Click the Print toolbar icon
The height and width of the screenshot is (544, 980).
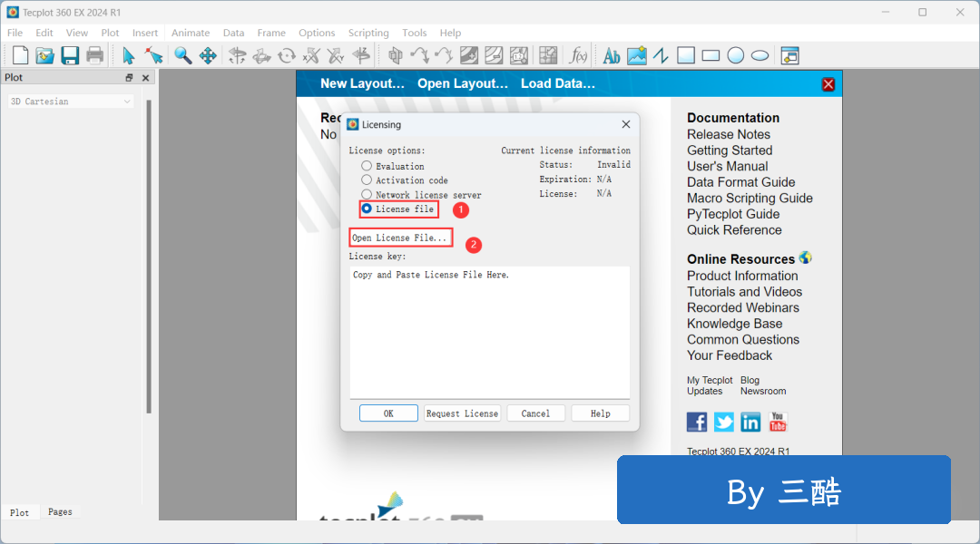(x=95, y=55)
